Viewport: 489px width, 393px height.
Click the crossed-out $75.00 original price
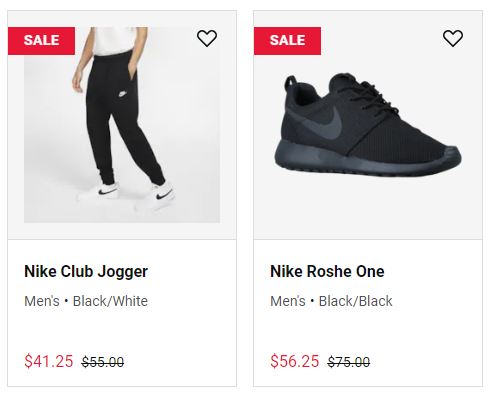click(349, 362)
